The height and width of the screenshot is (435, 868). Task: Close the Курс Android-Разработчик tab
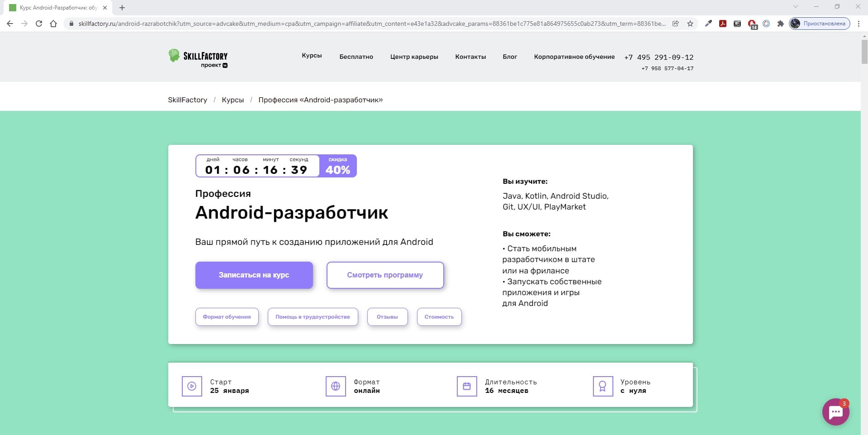click(105, 8)
